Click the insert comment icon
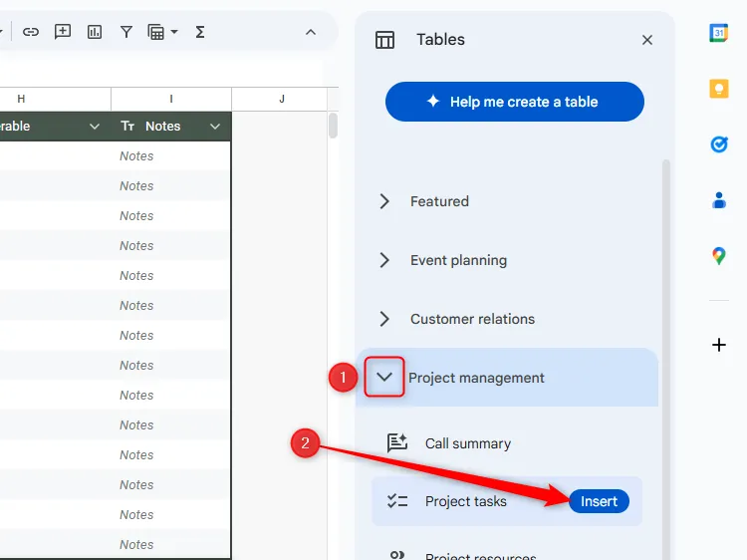Image resolution: width=747 pixels, height=560 pixels. click(63, 32)
